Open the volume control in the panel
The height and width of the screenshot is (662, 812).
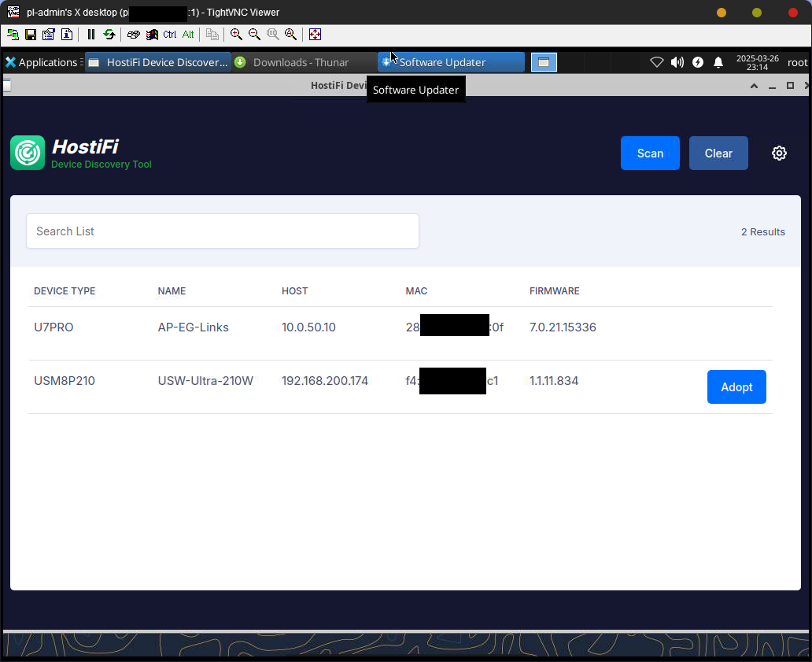click(x=677, y=62)
